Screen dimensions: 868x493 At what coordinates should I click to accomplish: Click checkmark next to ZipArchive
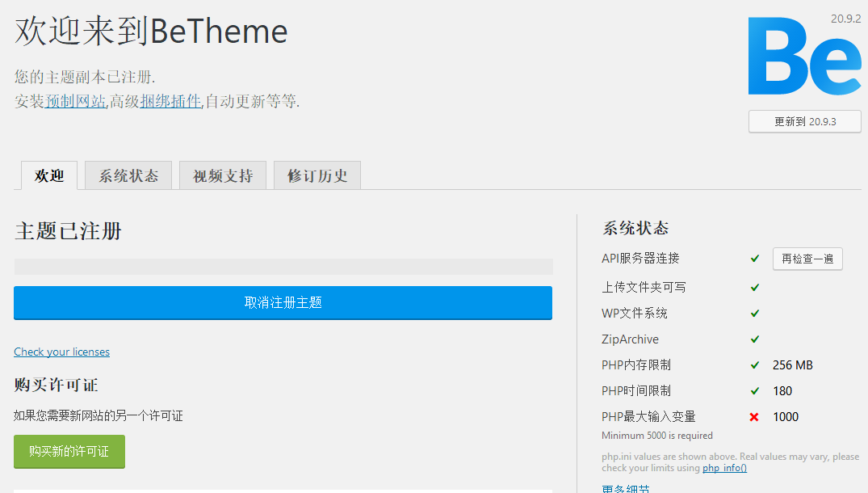click(754, 339)
